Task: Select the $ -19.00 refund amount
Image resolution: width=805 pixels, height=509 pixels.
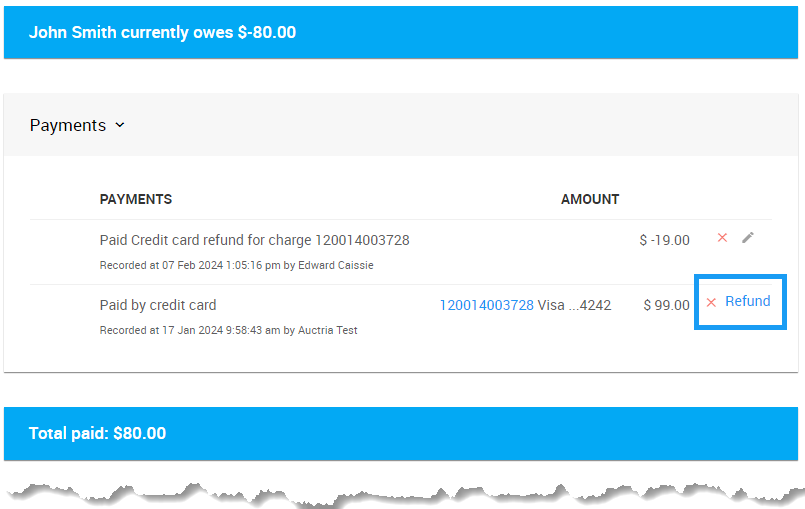Action: pyautogui.click(x=664, y=240)
